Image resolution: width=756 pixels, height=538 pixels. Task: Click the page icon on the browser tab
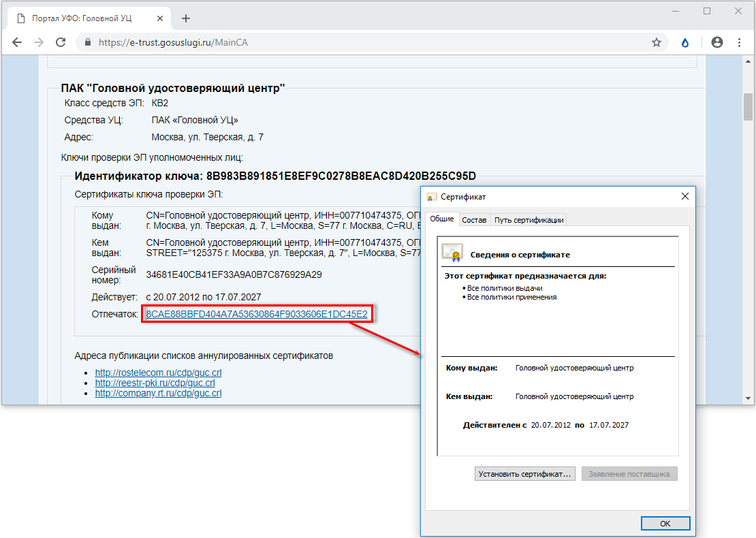click(x=20, y=18)
